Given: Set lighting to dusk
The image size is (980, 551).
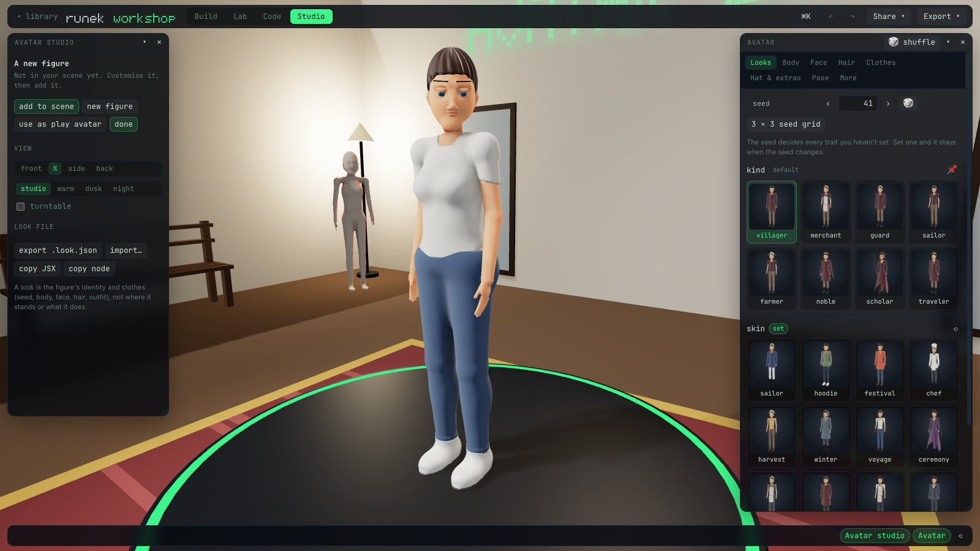Looking at the screenshot, I should point(94,189).
